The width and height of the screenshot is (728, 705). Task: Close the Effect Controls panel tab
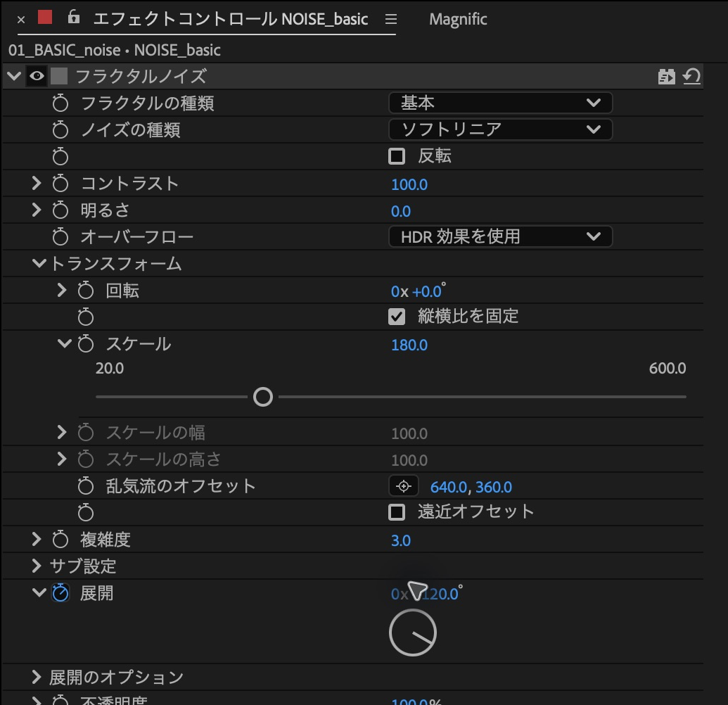21,20
